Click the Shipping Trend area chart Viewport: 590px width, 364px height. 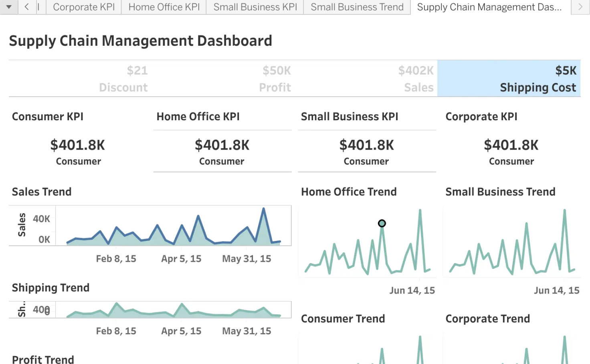point(173,310)
